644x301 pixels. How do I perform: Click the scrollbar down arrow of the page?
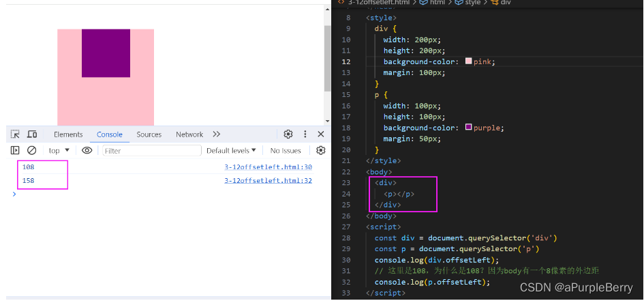(x=327, y=121)
